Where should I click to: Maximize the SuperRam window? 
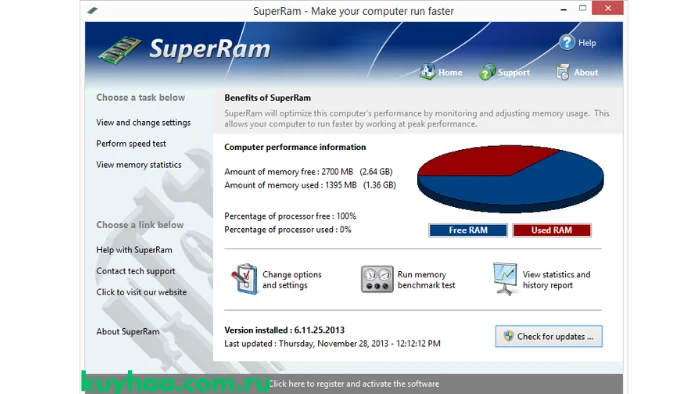582,8
